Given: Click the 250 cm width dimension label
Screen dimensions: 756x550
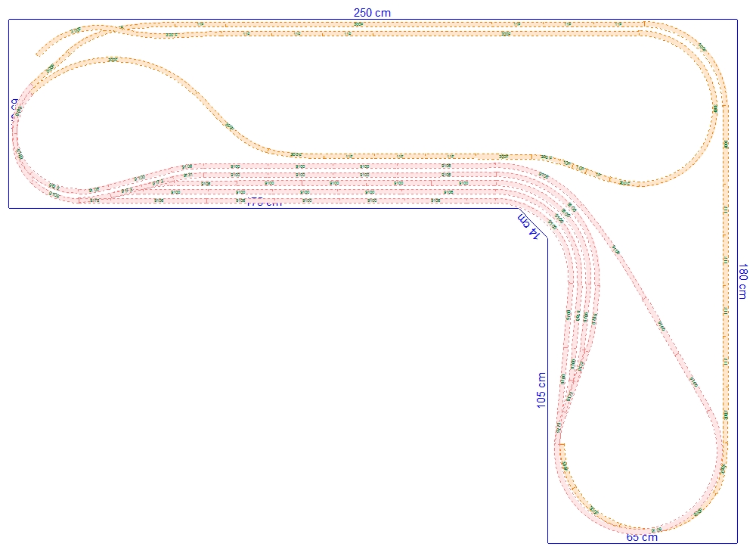Looking at the screenshot, I should (372, 12).
